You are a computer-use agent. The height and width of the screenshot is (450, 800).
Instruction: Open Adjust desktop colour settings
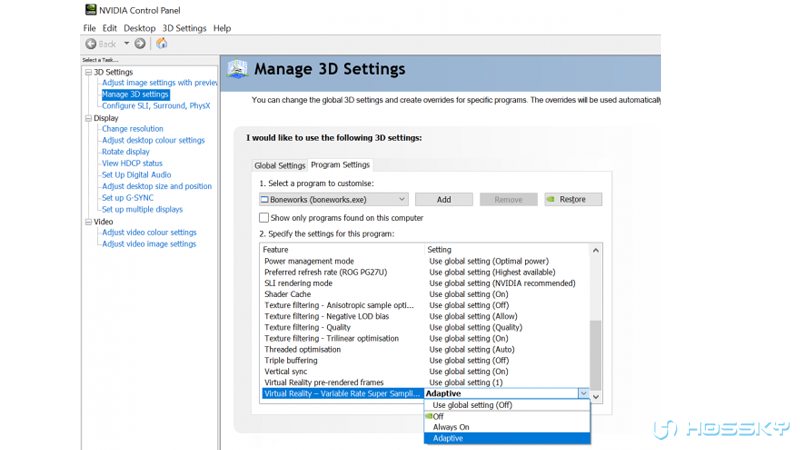[153, 140]
